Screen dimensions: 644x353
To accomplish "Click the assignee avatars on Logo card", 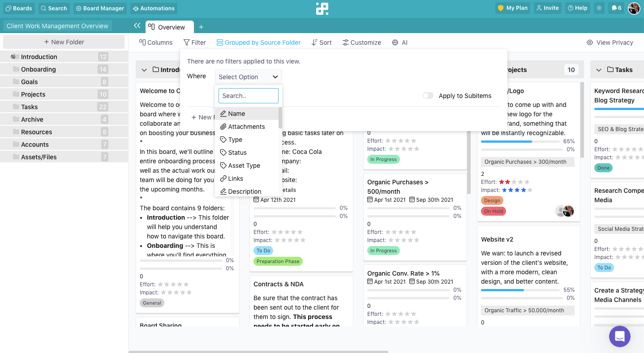I will pyautogui.click(x=564, y=211).
